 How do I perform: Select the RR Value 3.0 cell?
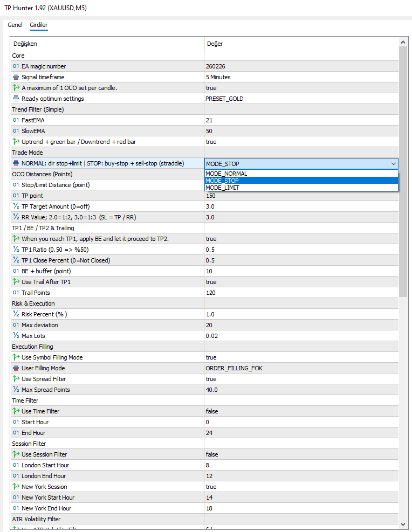301,217
